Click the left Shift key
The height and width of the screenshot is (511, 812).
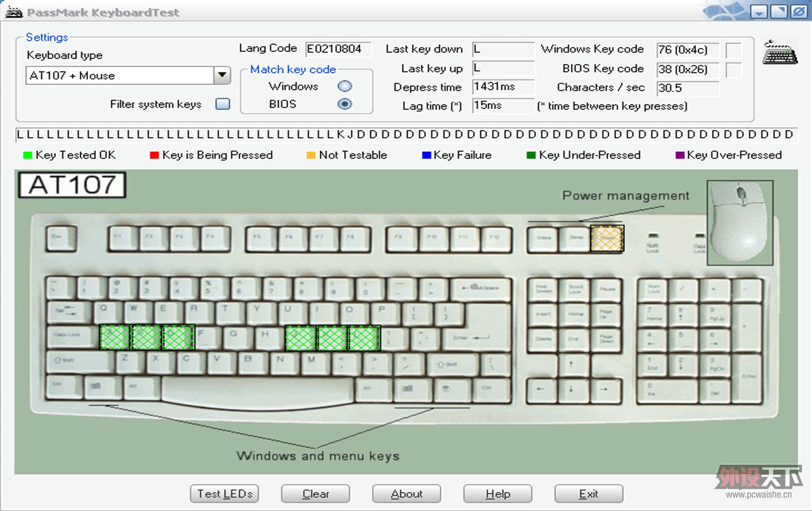(x=79, y=362)
